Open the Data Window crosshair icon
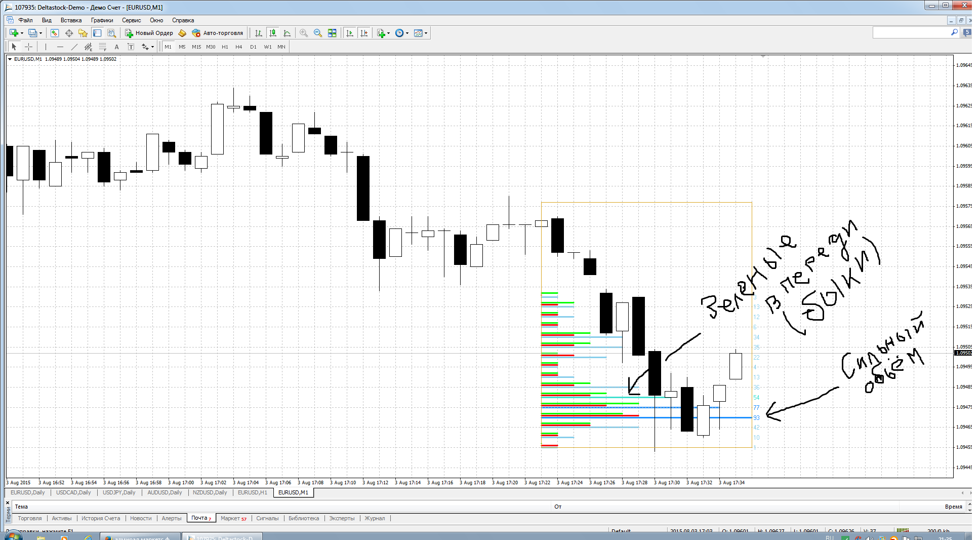Screen dimensions: 980x540 (x=69, y=33)
